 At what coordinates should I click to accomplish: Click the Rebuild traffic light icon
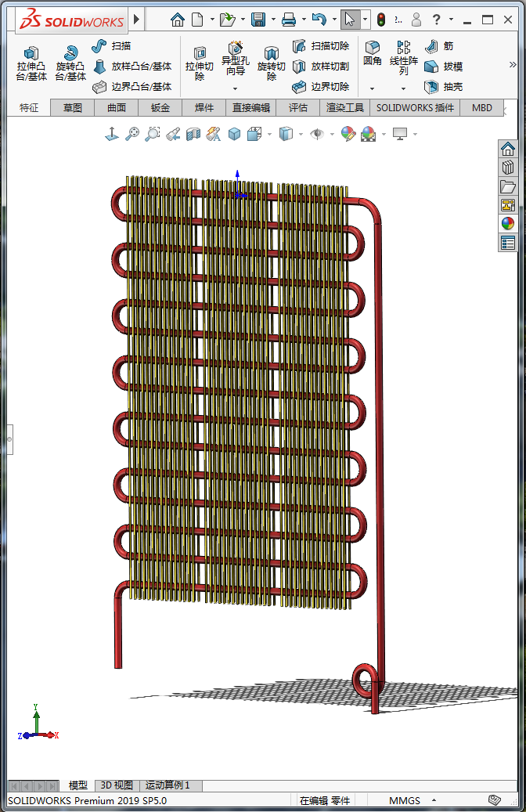pyautogui.click(x=381, y=20)
